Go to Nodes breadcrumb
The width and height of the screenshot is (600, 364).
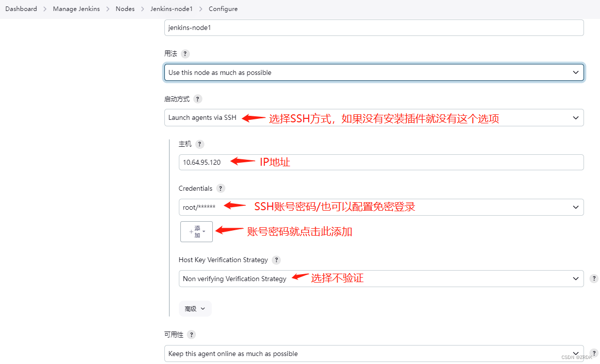(x=125, y=9)
